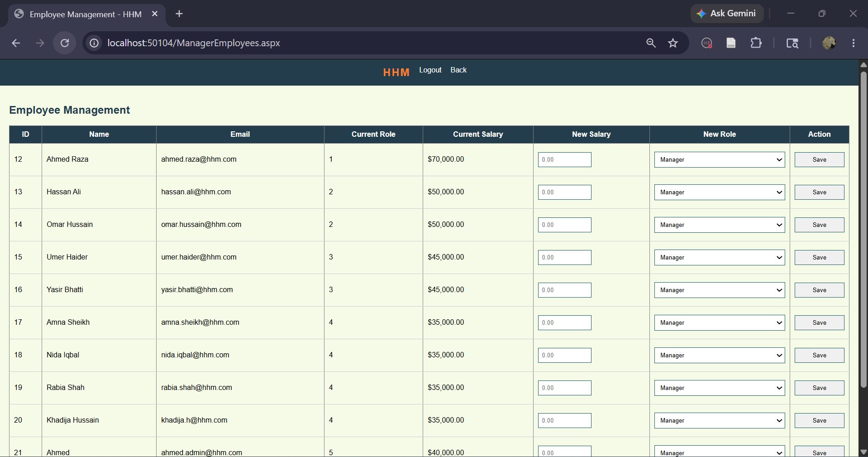
Task: Open the Chrome three-dot menu
Action: [x=854, y=43]
